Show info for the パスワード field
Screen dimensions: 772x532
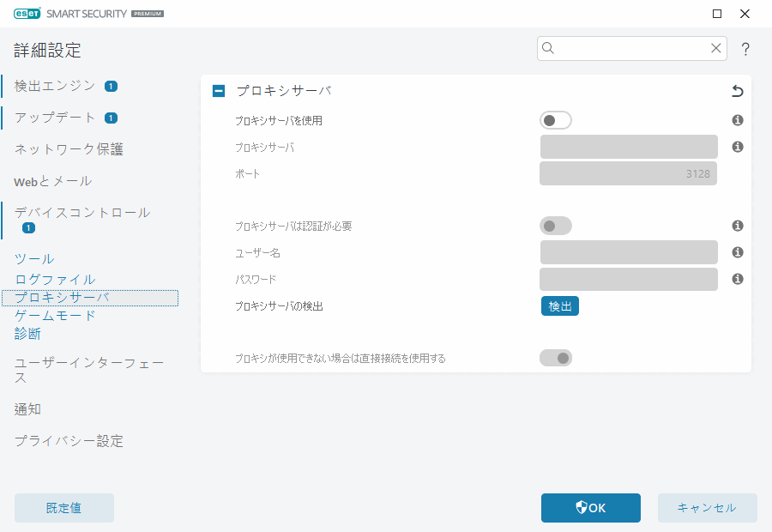tap(737, 279)
